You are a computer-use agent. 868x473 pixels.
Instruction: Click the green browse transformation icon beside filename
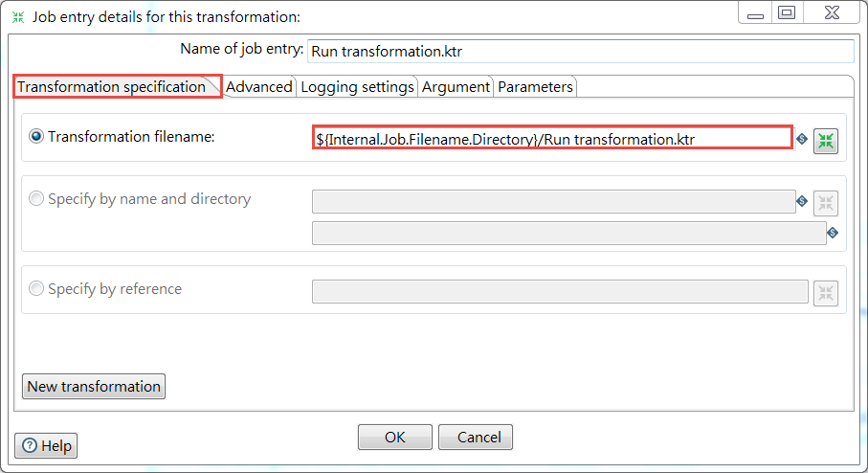click(x=825, y=142)
